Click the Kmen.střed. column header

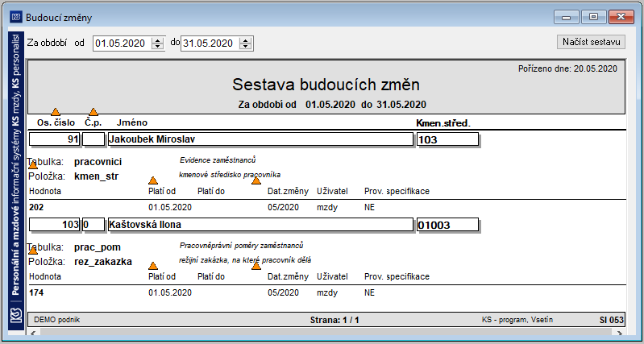click(443, 122)
